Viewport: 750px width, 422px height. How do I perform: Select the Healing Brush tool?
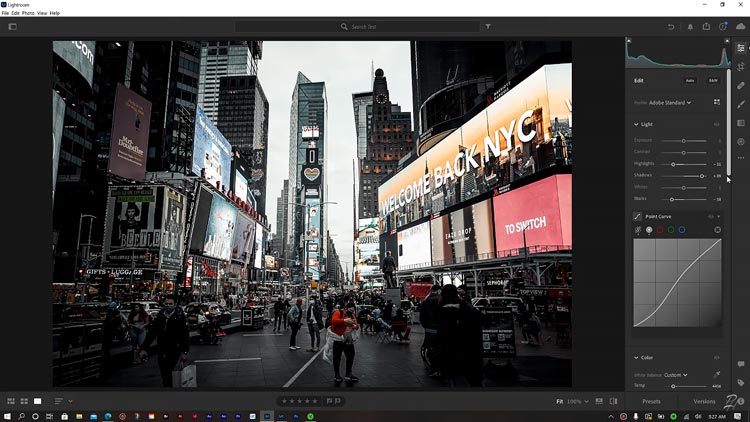pyautogui.click(x=741, y=86)
